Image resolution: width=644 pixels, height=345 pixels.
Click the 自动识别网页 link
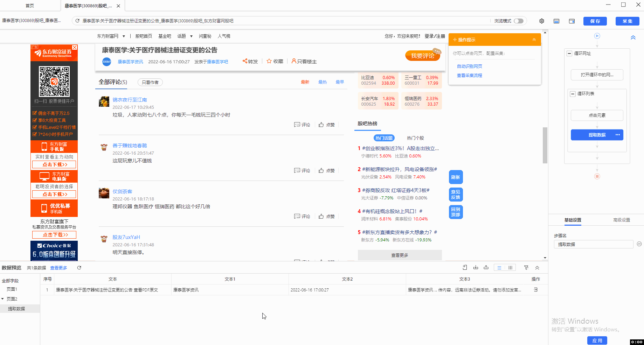click(470, 66)
